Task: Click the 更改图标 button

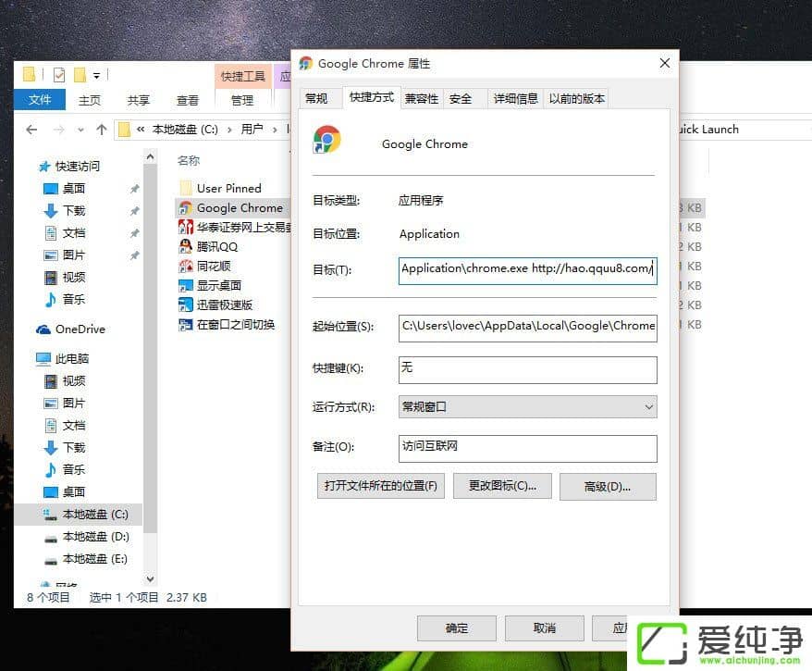Action: click(x=502, y=486)
